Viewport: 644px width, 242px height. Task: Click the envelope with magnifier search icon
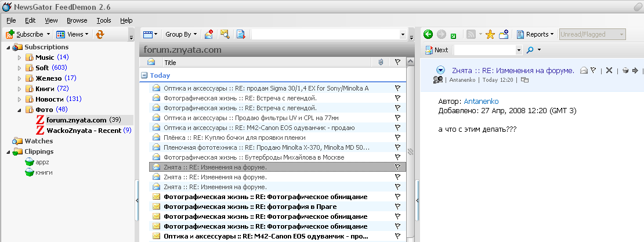point(225,34)
